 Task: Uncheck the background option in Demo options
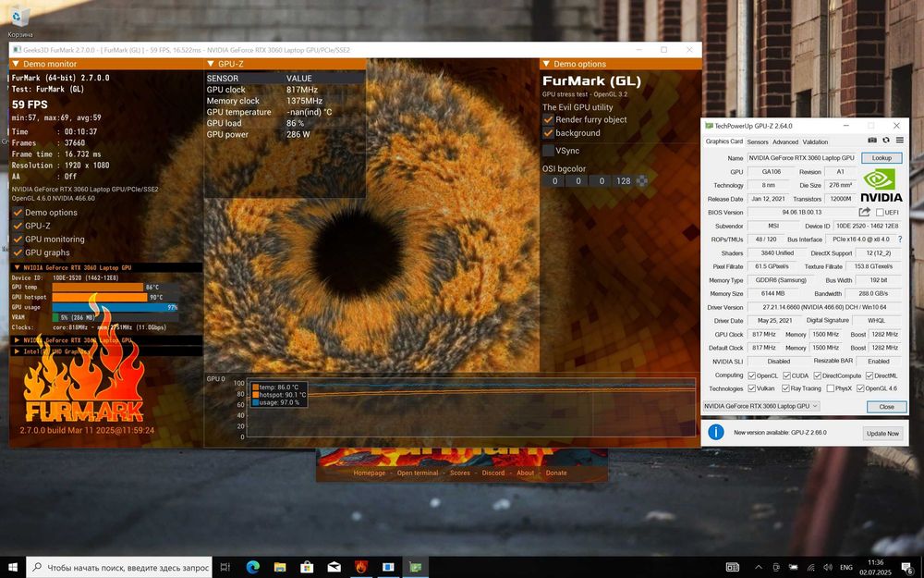point(549,132)
